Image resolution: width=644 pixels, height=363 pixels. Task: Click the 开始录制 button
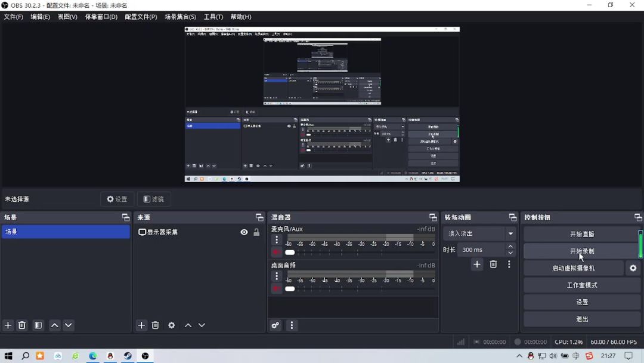[x=581, y=251]
